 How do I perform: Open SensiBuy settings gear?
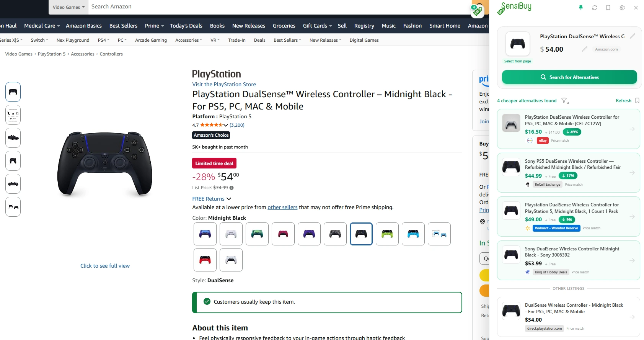click(x=622, y=8)
